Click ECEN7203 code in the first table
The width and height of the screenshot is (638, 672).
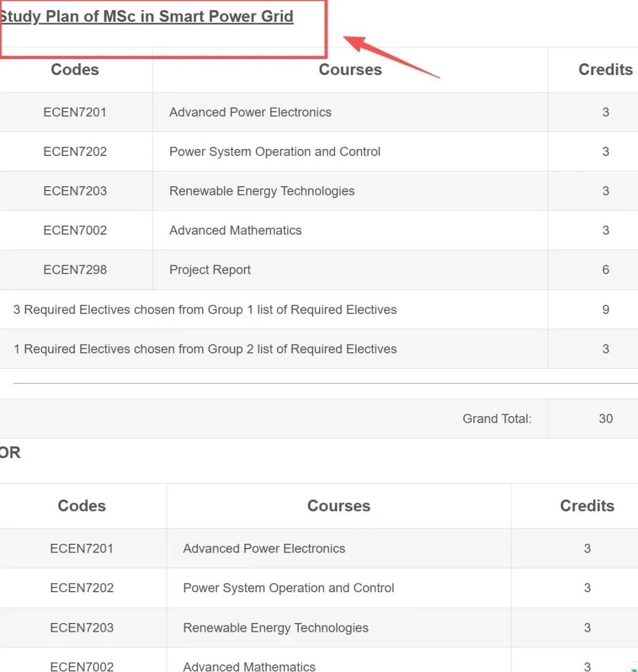(x=75, y=191)
